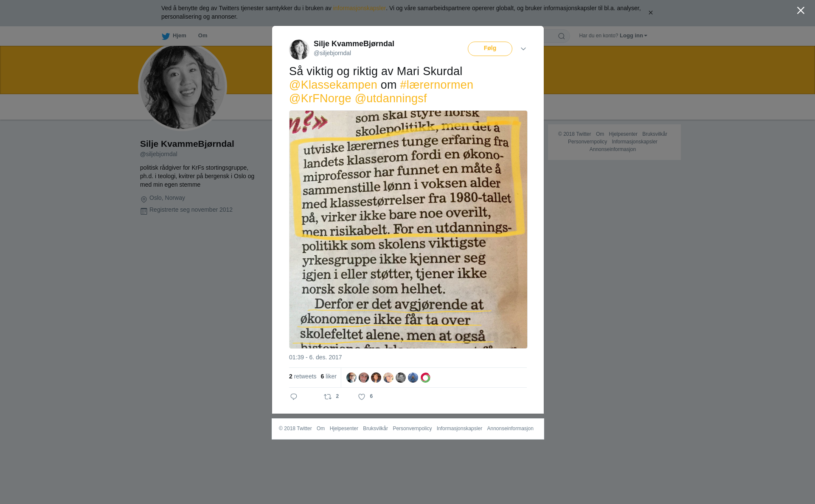Open the informasjonskapsler link in banner
The height and width of the screenshot is (504, 815).
pos(359,8)
